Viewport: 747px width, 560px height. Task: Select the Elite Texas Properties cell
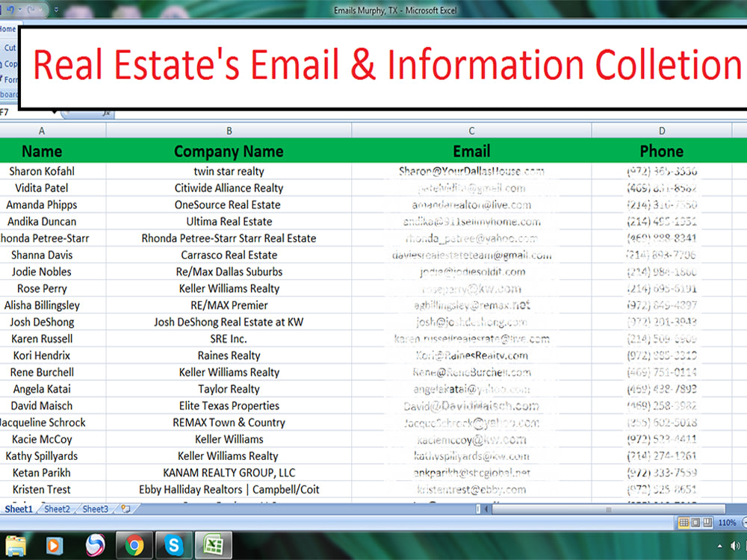click(229, 405)
